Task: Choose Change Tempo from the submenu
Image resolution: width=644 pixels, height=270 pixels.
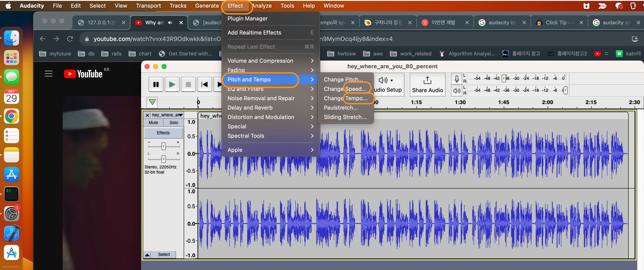Action: coord(345,98)
